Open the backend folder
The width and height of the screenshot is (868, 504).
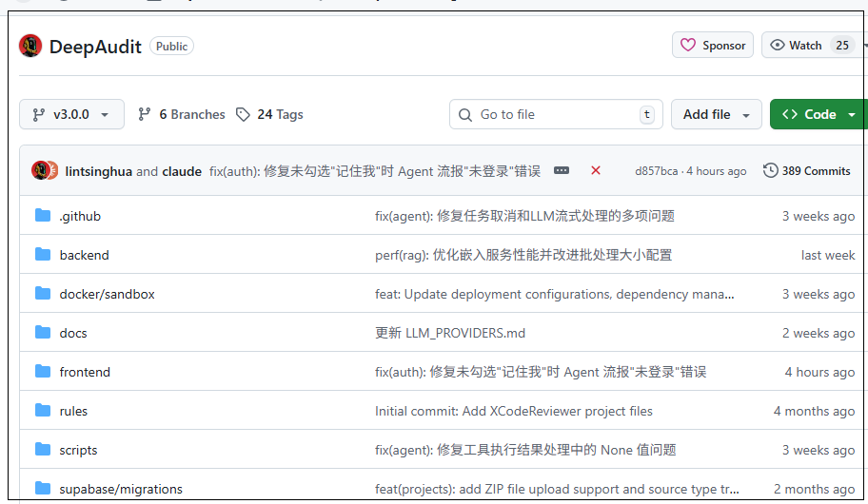tap(84, 255)
